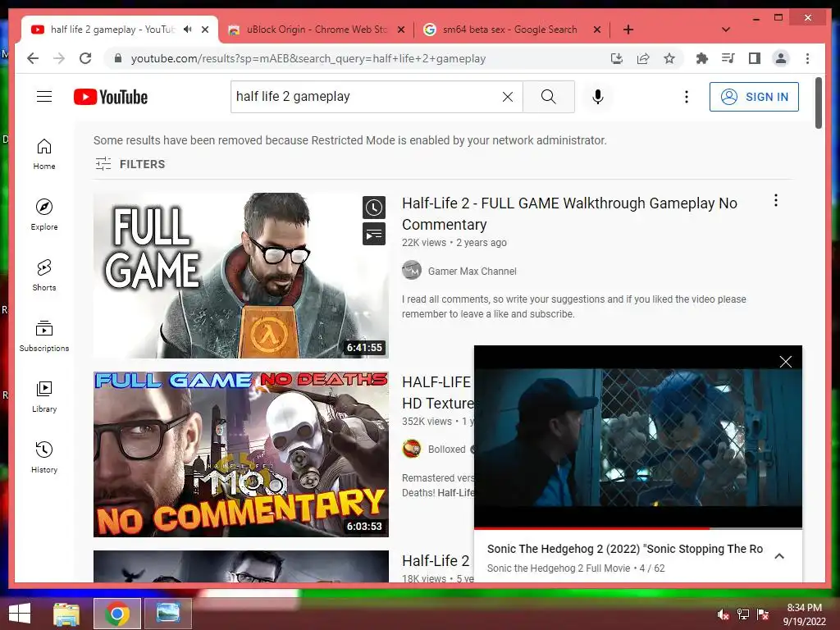
Task: Open Sonic The Hedgehog 2 miniplayer title
Action: [x=624, y=549]
